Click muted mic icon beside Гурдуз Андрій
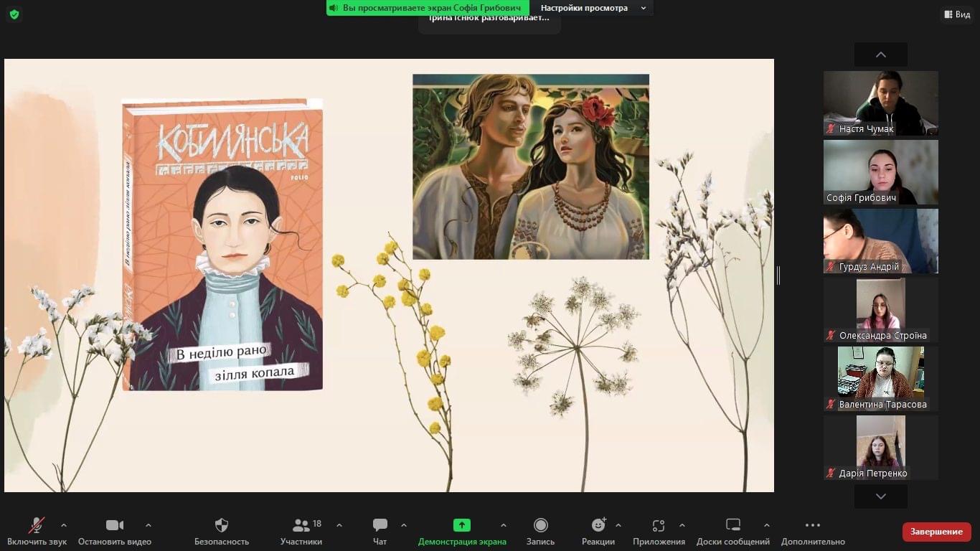Image resolution: width=980 pixels, height=551 pixels. coord(831,267)
